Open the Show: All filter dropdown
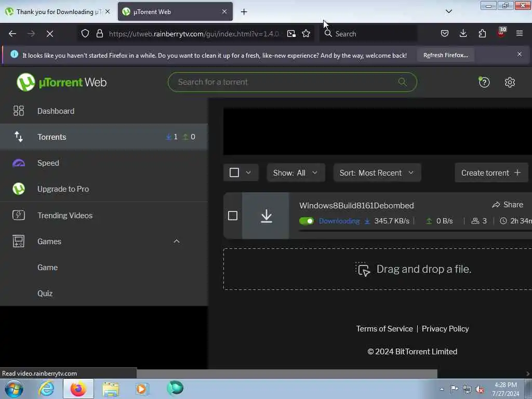532x399 pixels. pos(296,172)
